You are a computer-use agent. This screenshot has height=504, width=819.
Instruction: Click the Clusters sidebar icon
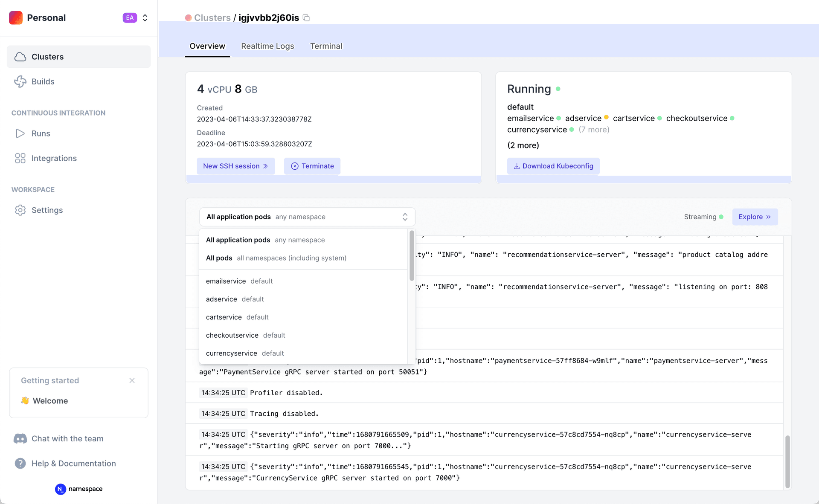coord(20,57)
